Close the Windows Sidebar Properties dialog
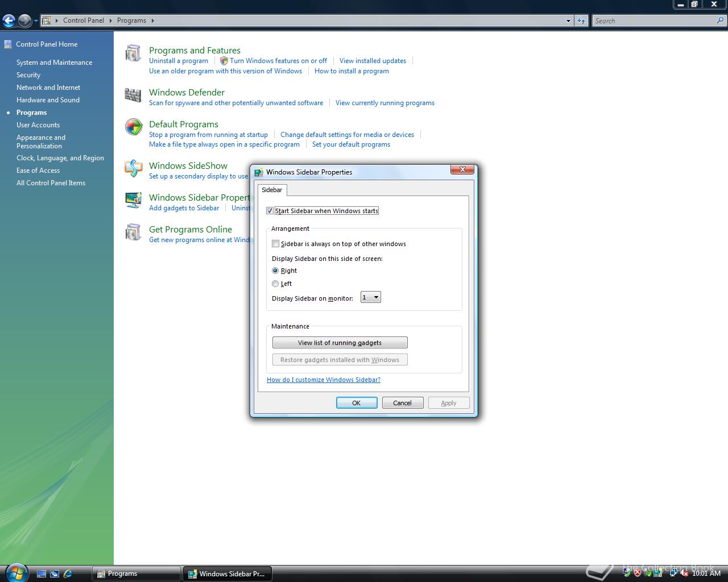 [x=462, y=169]
